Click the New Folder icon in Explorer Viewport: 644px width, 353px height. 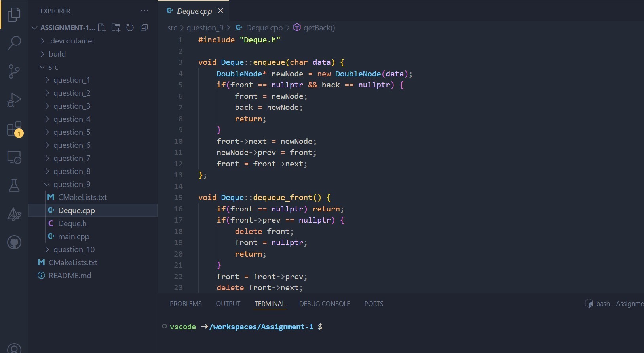pyautogui.click(x=116, y=28)
